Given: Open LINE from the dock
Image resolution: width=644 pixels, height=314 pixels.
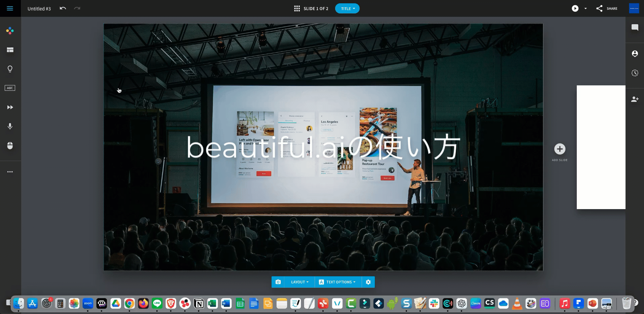Looking at the screenshot, I should tap(157, 304).
